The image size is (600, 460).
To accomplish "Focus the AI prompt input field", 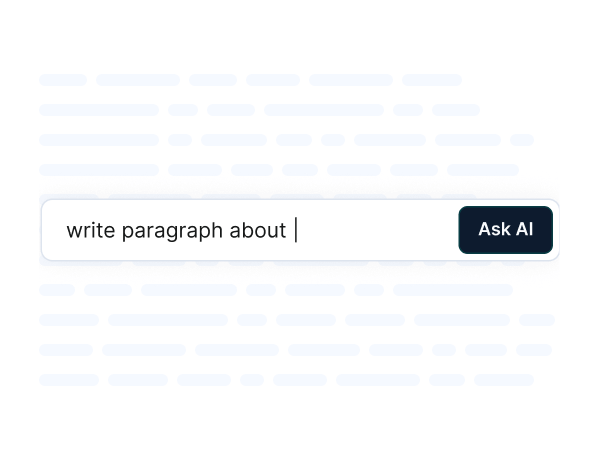I will [x=250, y=230].
